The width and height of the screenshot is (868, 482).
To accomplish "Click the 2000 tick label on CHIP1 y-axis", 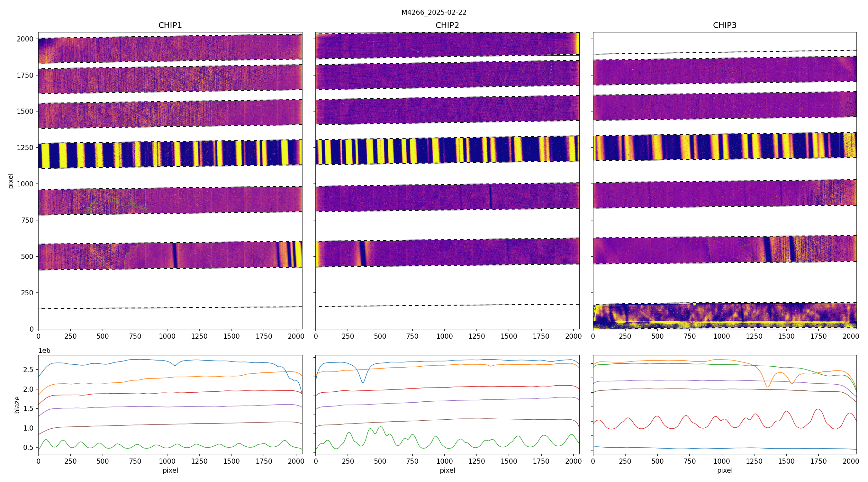I will 25,39.
